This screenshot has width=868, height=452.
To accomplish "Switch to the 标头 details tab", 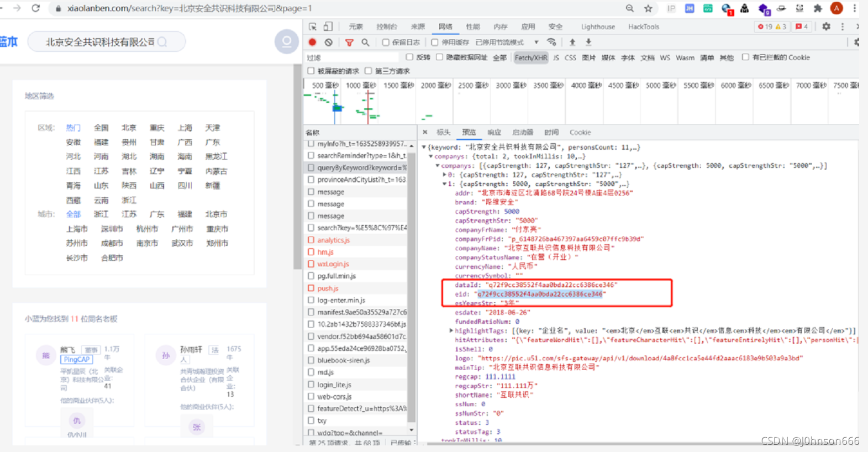I will [444, 132].
